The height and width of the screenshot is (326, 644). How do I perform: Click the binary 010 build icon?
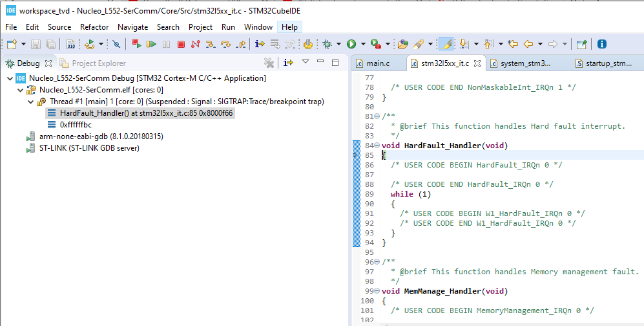[x=70, y=44]
